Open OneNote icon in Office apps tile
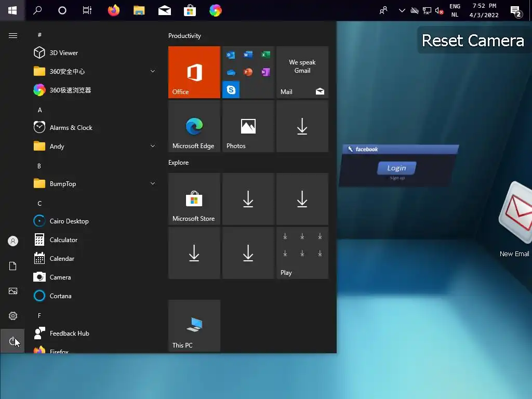 [265, 72]
